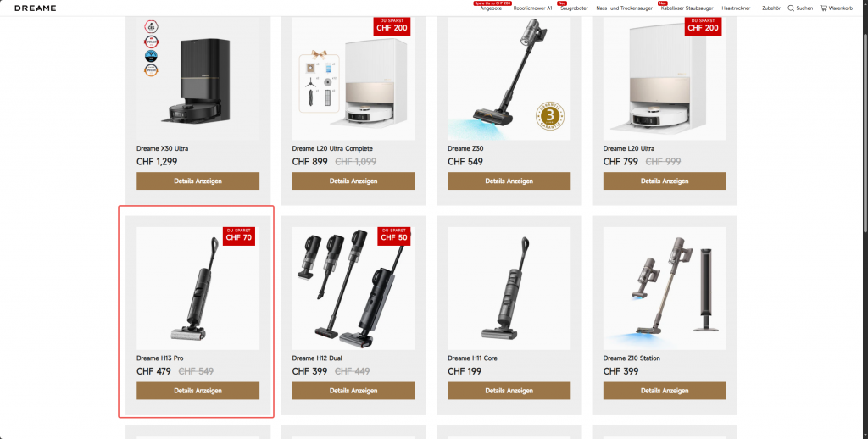The width and height of the screenshot is (868, 439).
Task: Show details for Dreame H13 Pro
Action: pyautogui.click(x=198, y=391)
